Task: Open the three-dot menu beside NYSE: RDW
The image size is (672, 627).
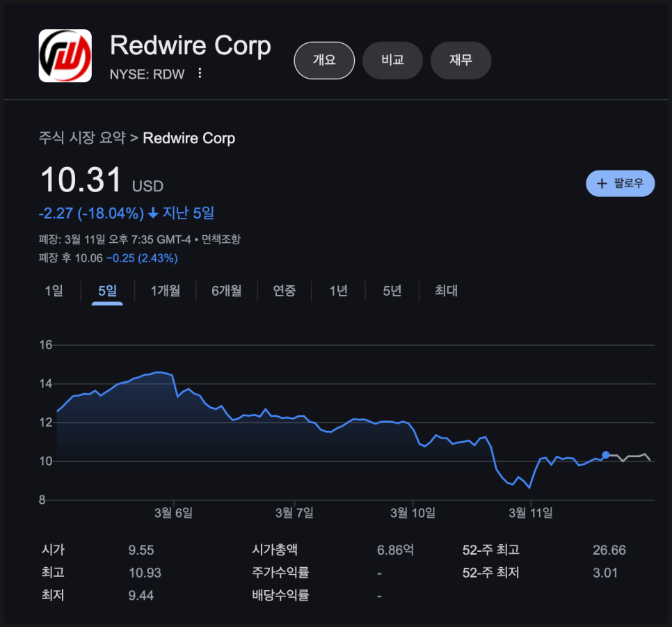Action: point(200,73)
